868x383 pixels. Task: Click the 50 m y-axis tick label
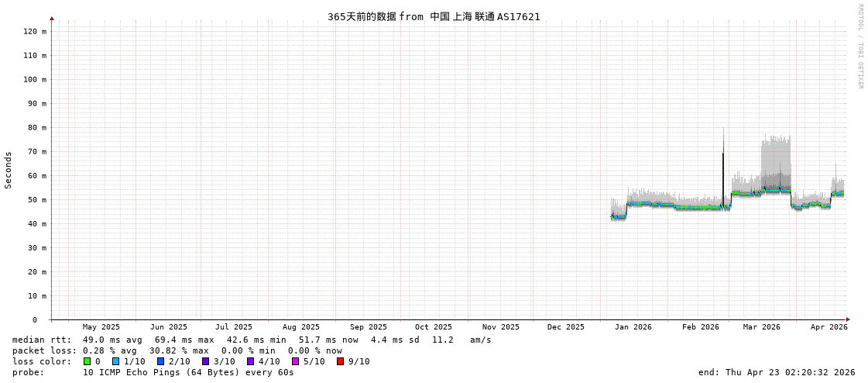[x=36, y=199]
